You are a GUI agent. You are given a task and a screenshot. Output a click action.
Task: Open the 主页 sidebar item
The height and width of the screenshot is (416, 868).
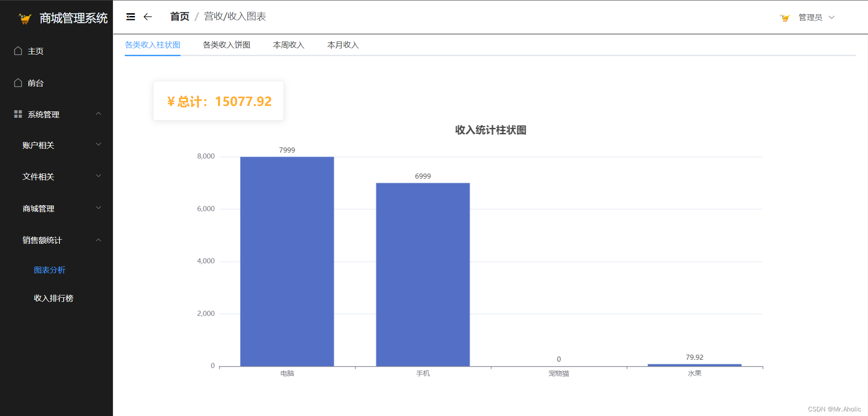[x=56, y=51]
